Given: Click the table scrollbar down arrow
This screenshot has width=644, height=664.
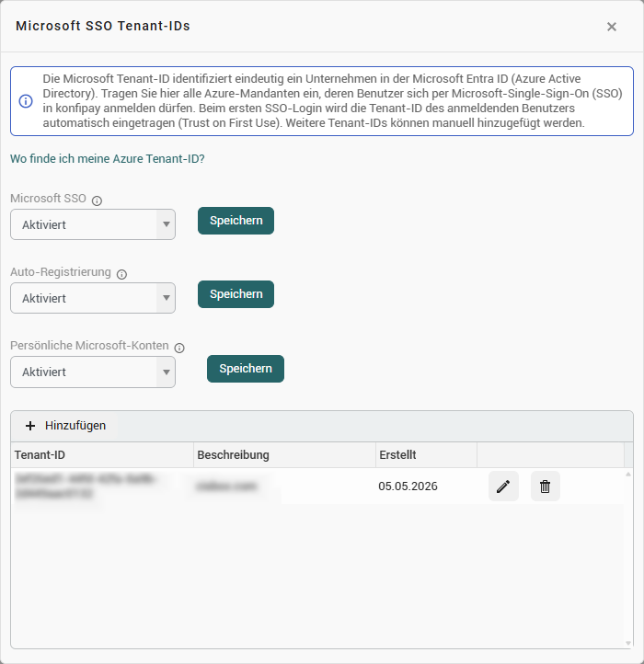Looking at the screenshot, I should pos(628,643).
